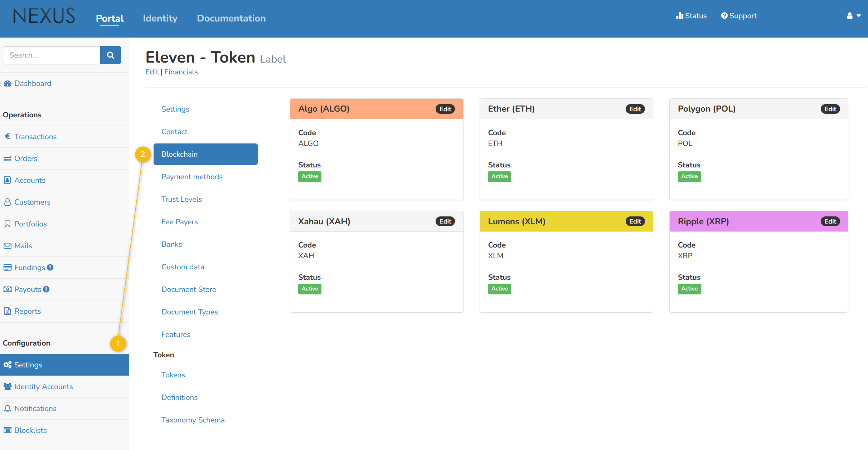Click the Payouts alert badge icon
This screenshot has height=450, width=868.
46,289
